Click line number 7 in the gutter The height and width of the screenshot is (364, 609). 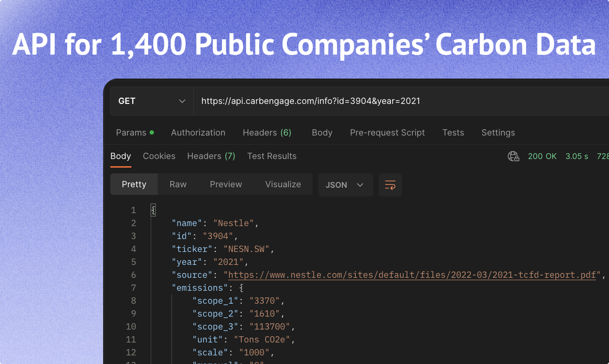click(133, 288)
